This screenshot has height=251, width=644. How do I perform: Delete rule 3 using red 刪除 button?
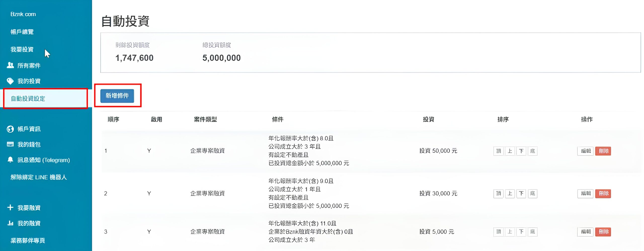(603, 232)
